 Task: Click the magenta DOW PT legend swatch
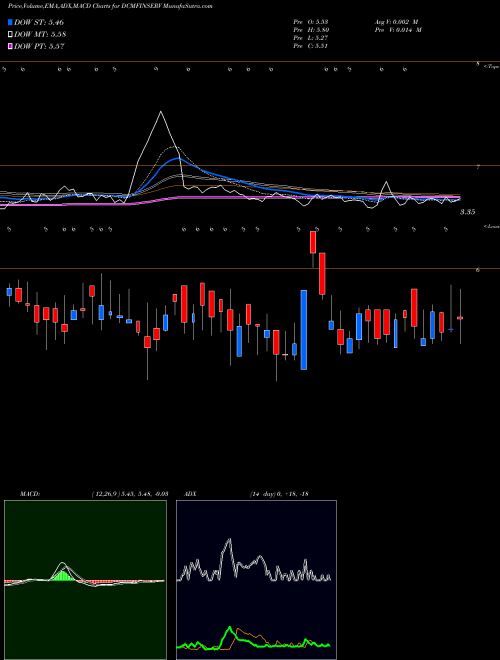10,47
